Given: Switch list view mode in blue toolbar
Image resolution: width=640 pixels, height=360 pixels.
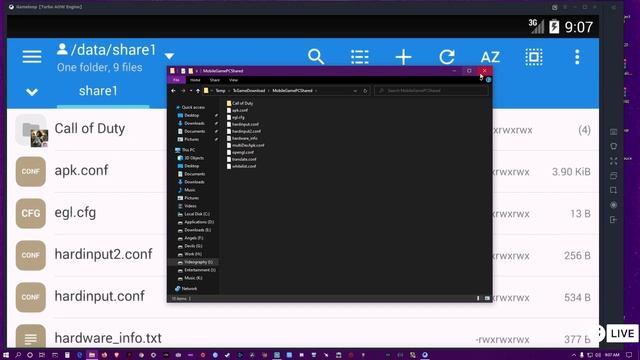Looking at the screenshot, I should (360, 57).
